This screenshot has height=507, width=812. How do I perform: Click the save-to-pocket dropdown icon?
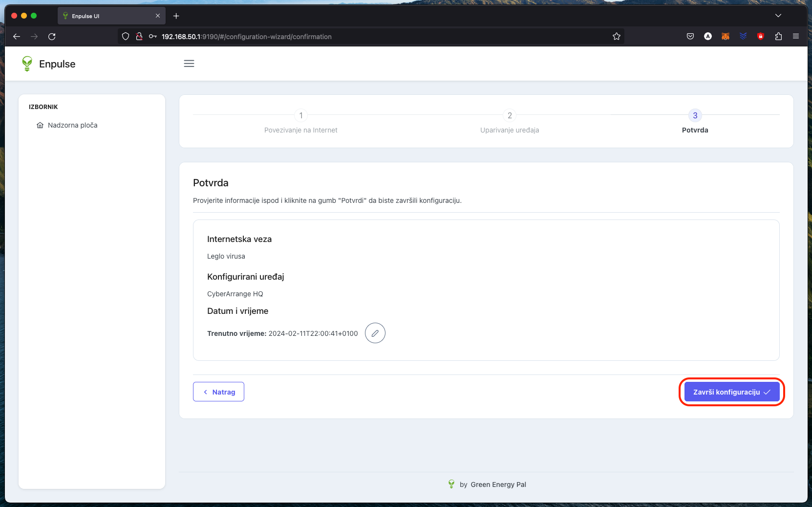pos(690,36)
